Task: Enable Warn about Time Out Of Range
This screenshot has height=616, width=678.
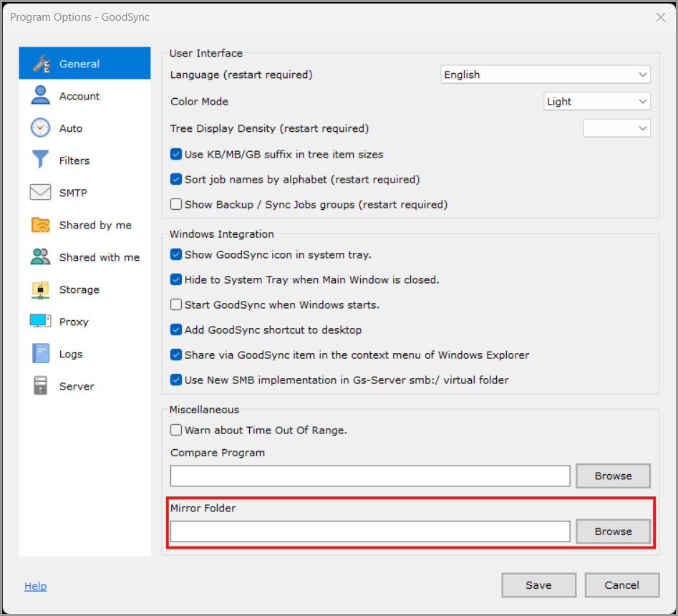Action: pyautogui.click(x=176, y=430)
